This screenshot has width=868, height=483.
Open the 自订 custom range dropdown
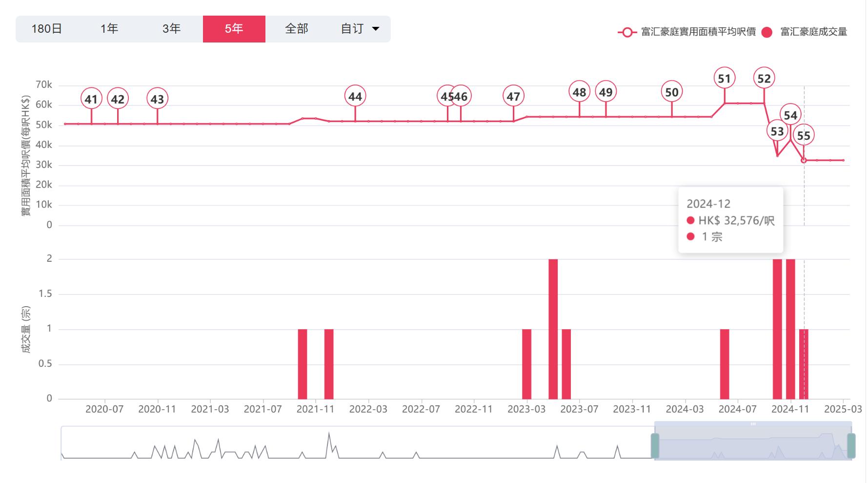[x=360, y=29]
